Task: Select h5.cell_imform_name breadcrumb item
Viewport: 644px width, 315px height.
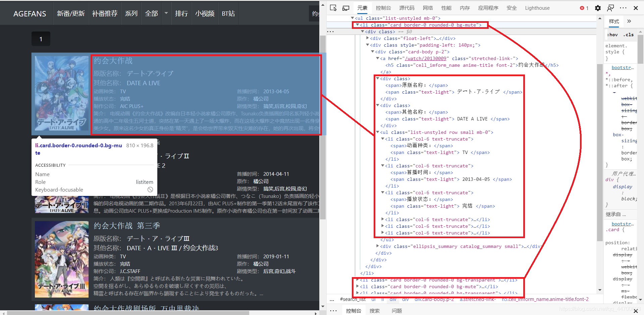Action: click(545, 299)
